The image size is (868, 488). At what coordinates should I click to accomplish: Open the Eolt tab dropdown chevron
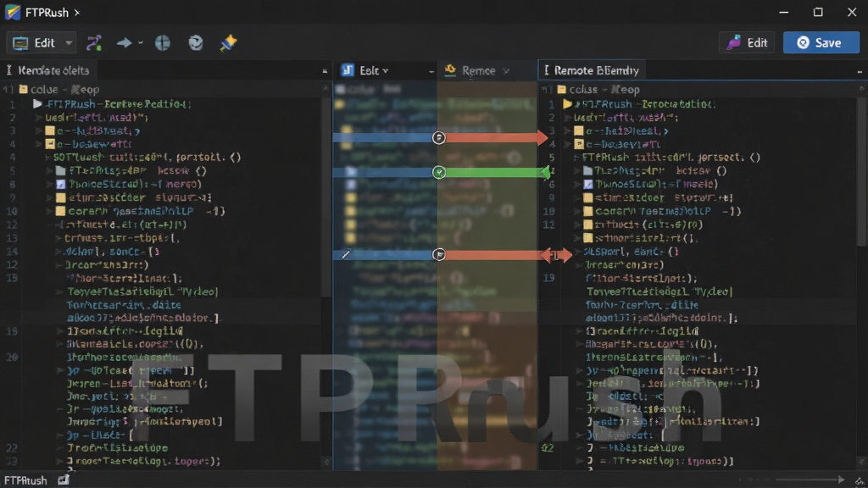tap(386, 71)
